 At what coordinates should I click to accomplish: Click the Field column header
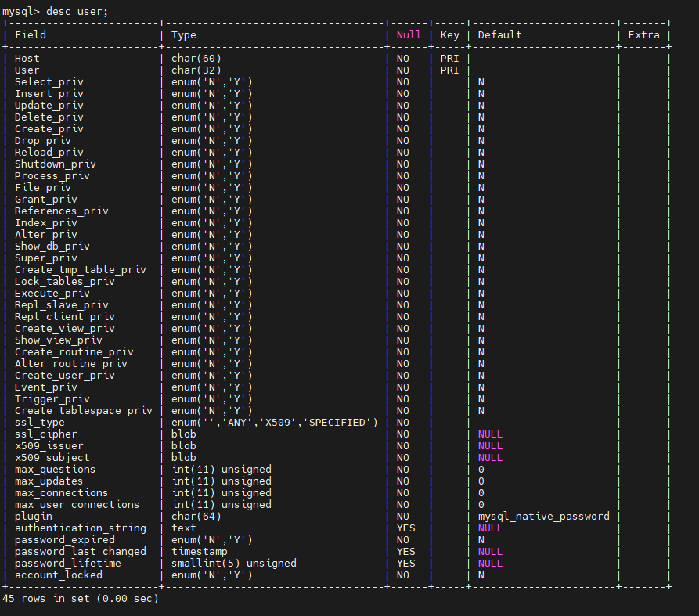click(31, 34)
